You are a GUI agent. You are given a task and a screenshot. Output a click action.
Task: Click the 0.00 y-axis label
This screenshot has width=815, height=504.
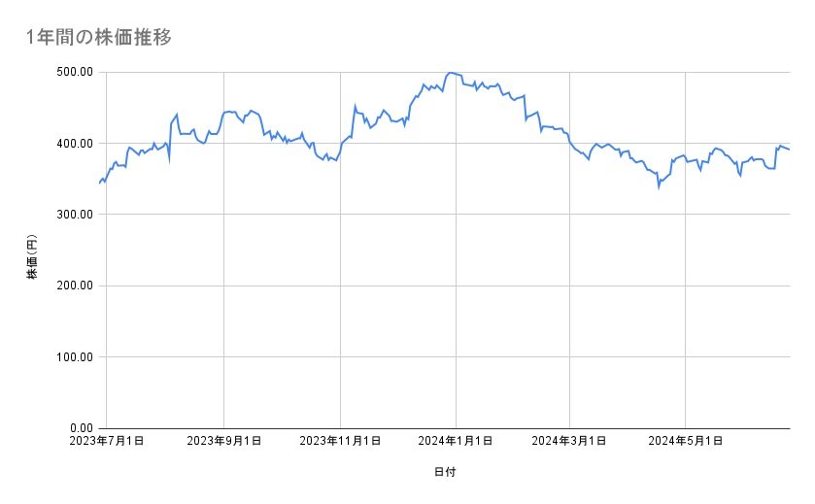pos(80,428)
